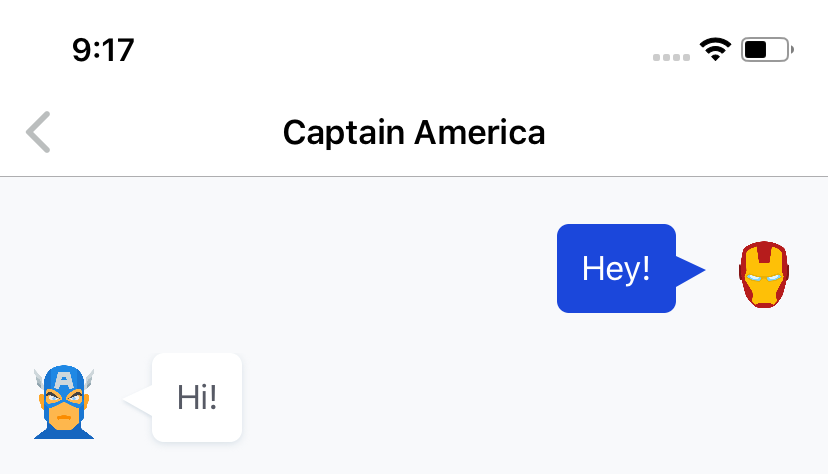
Task: Click the cellular signal dots
Action: pos(671,57)
